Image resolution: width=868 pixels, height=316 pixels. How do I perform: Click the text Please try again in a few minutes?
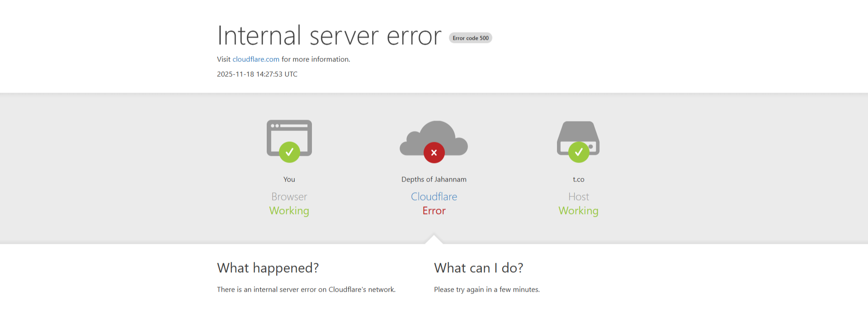[x=487, y=289]
